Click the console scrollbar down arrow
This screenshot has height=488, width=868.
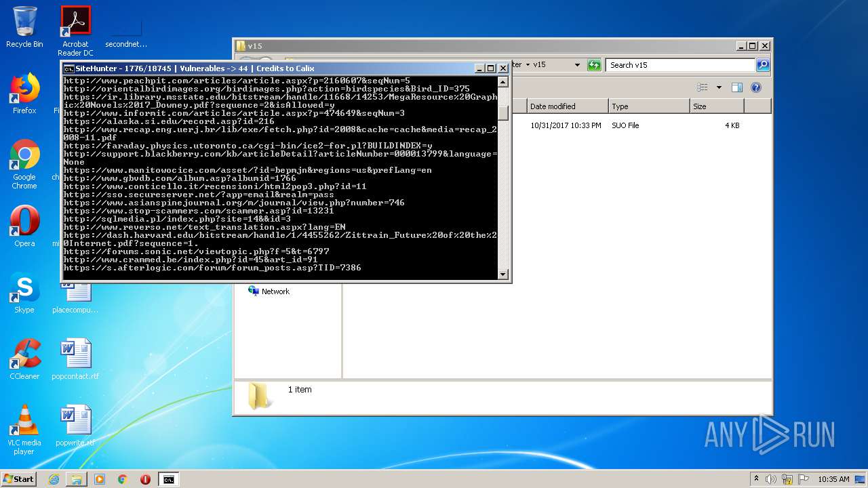[503, 274]
